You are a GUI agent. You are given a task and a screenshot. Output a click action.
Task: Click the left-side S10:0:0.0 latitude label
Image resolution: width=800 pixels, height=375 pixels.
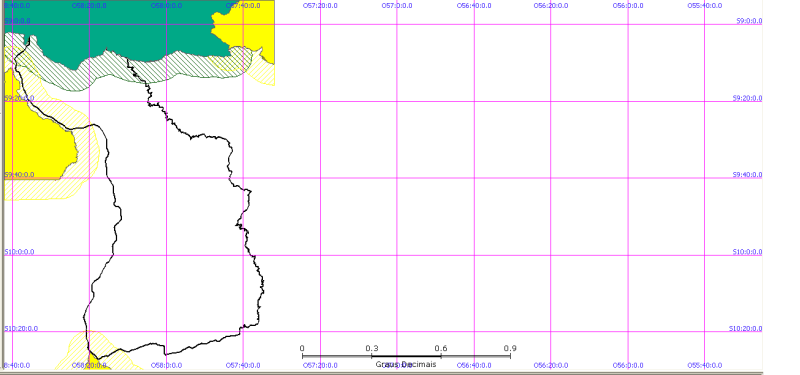(x=19, y=252)
